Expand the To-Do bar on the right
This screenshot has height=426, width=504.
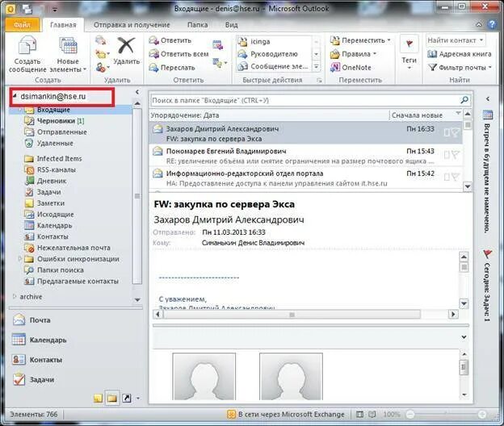pos(488,99)
